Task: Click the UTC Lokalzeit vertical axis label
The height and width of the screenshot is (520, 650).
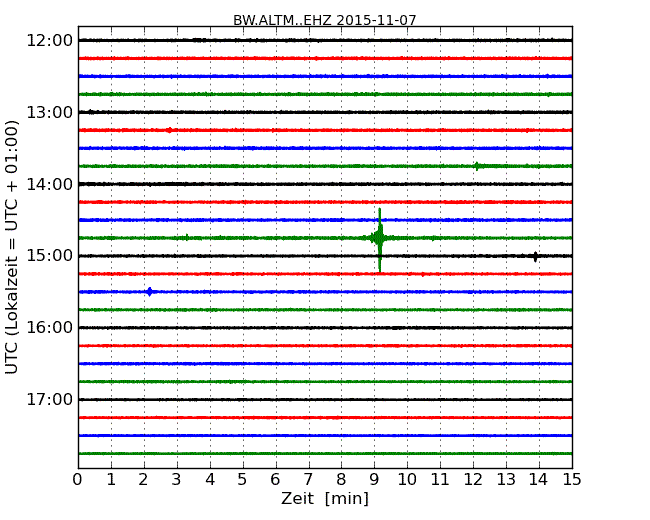Action: (x=12, y=247)
